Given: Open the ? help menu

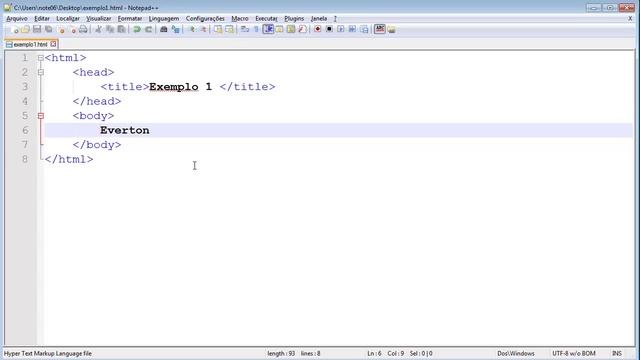Looking at the screenshot, I should click(335, 19).
